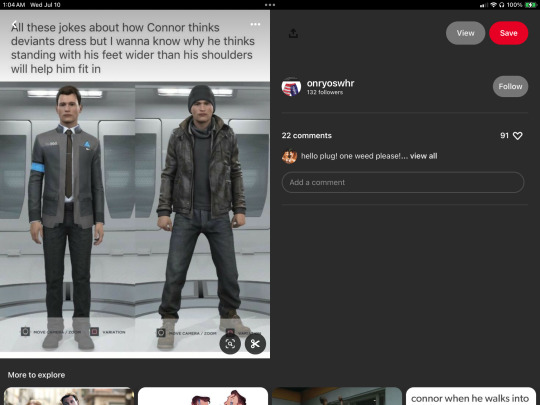Save this pin with the red Save button

click(x=508, y=33)
